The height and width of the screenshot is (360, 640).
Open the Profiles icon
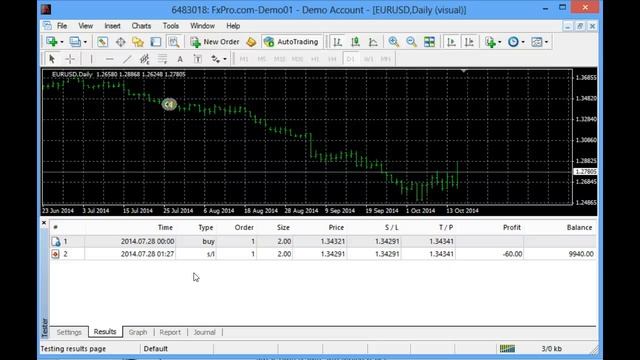(75, 42)
